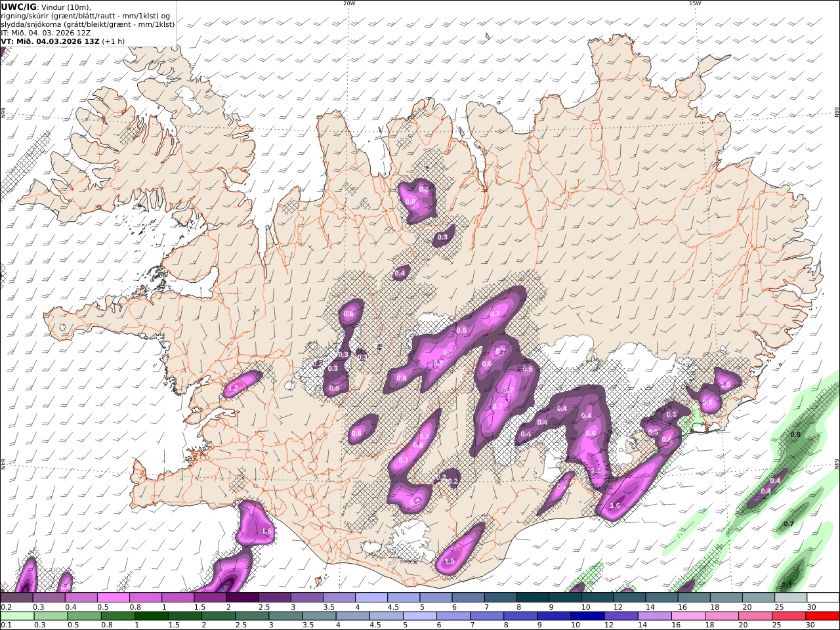Screen dimensions: 840x630
Task: Click the 1.6 snowfall value on the map
Action: 615,506
